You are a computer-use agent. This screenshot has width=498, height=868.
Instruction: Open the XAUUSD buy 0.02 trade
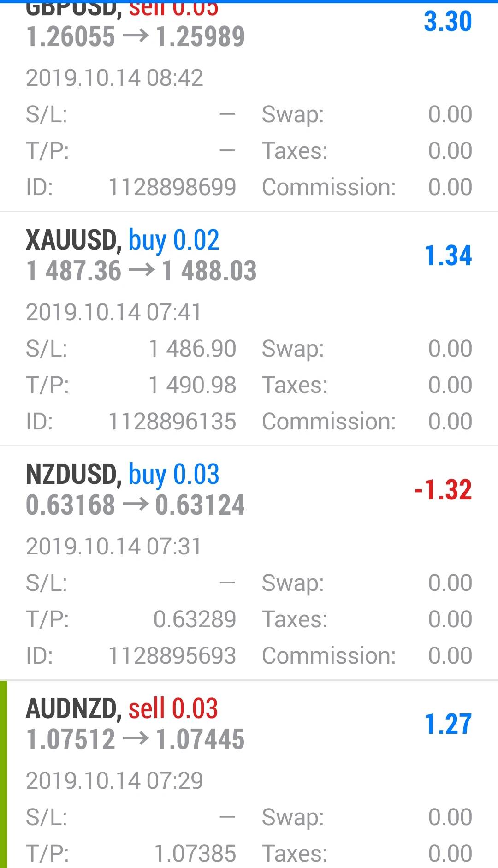[x=123, y=240]
